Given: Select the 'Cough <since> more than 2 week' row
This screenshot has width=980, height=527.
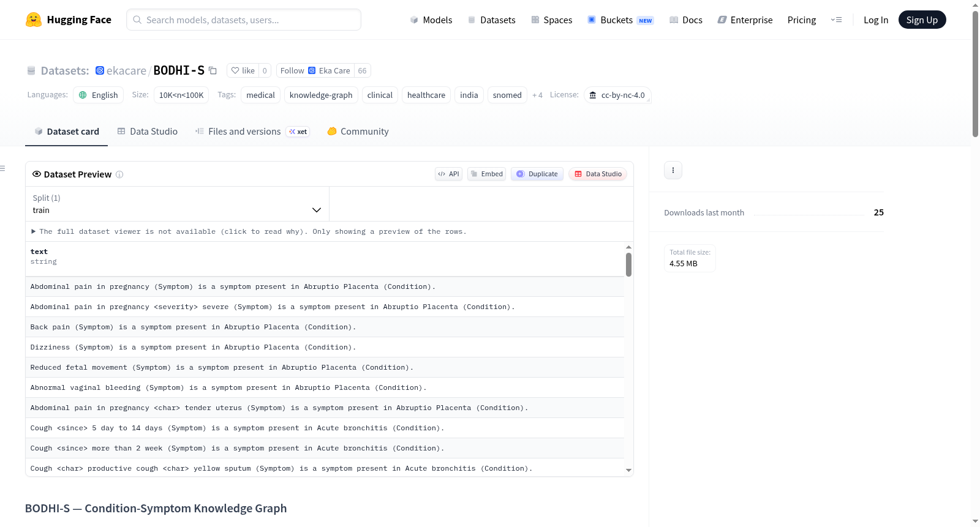Looking at the screenshot, I should coord(325,448).
